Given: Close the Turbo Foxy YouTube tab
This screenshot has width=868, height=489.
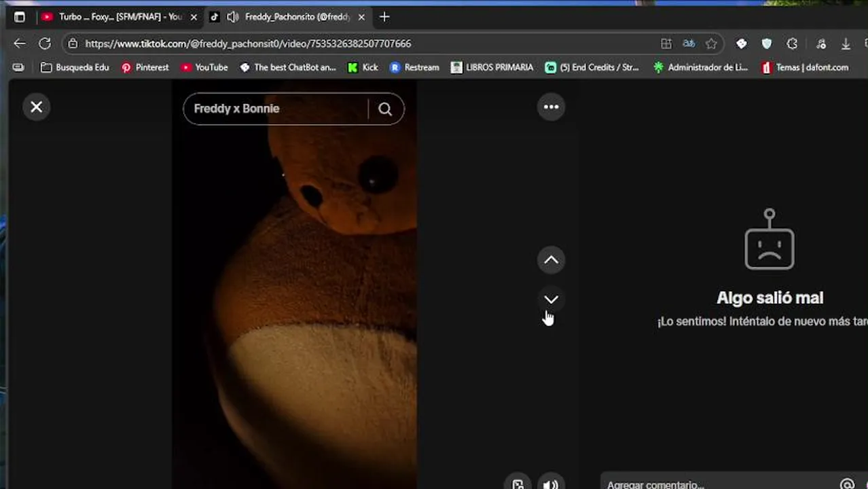Looking at the screenshot, I should pos(194,17).
